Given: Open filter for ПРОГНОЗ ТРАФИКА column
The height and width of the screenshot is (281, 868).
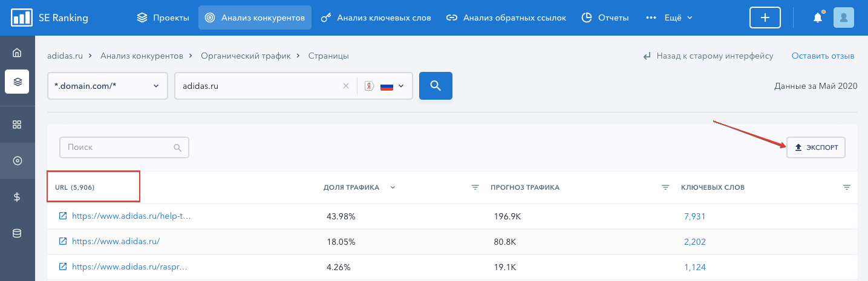Looking at the screenshot, I should 665,187.
